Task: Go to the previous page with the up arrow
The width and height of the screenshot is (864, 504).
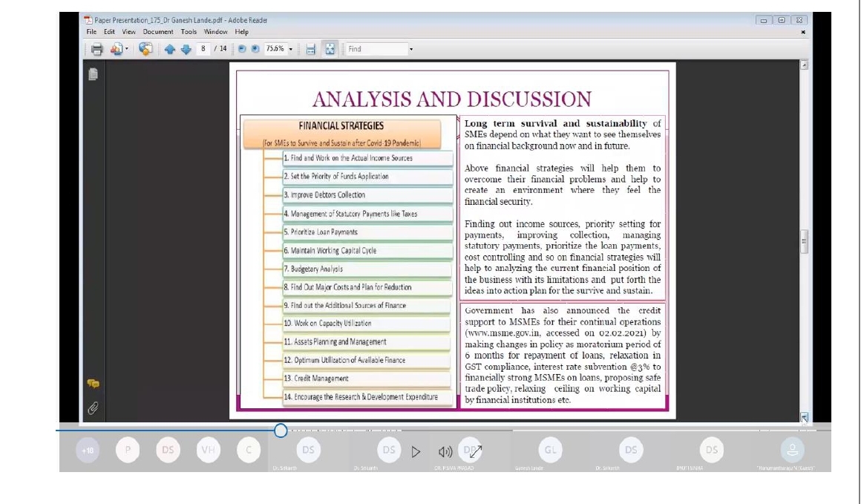Action: click(x=168, y=50)
